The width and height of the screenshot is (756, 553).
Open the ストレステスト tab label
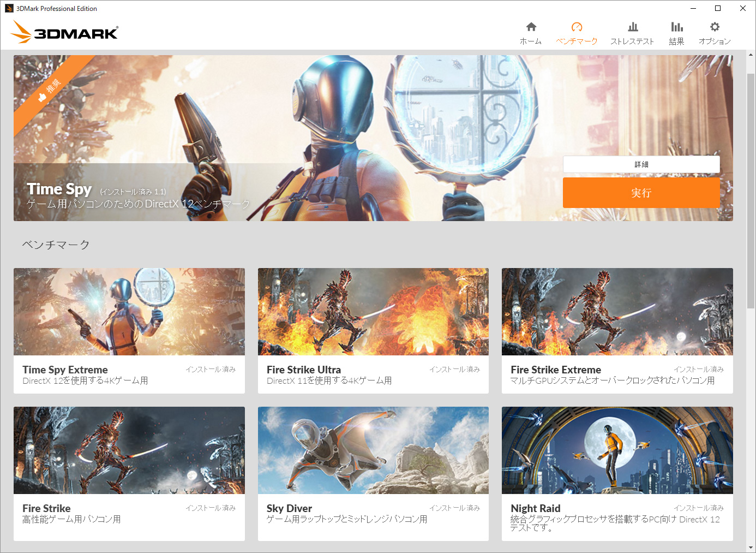tap(633, 41)
